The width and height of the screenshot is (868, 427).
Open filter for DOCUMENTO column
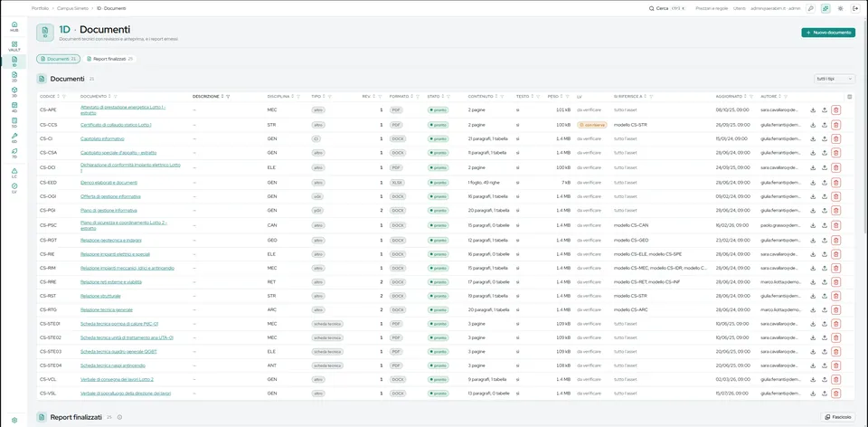[x=115, y=97]
